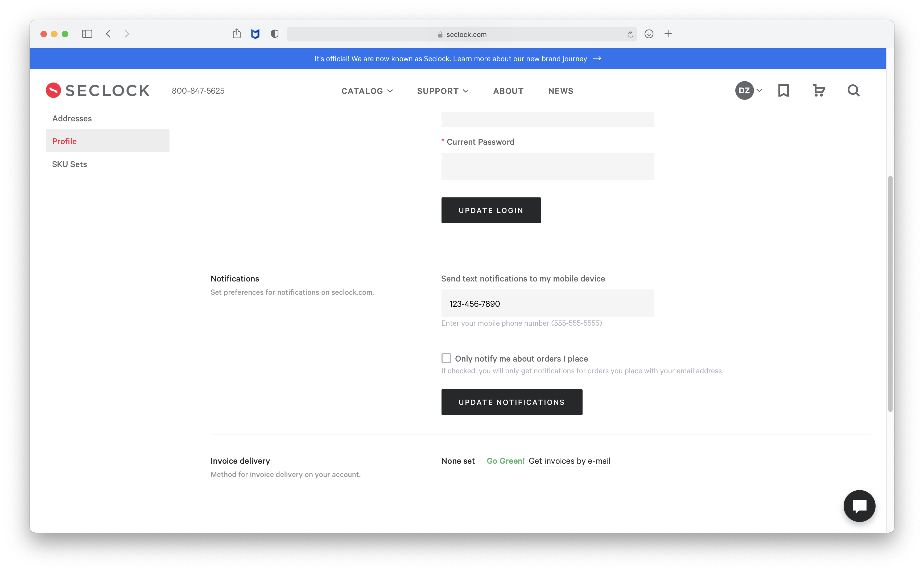The width and height of the screenshot is (924, 572).
Task: Click the Seclock logo
Action: point(98,90)
